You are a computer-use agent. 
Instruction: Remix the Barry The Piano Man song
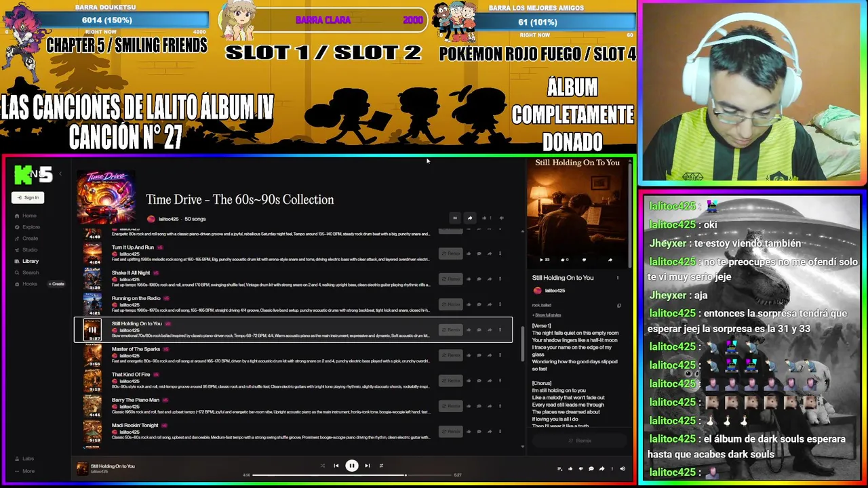(450, 406)
